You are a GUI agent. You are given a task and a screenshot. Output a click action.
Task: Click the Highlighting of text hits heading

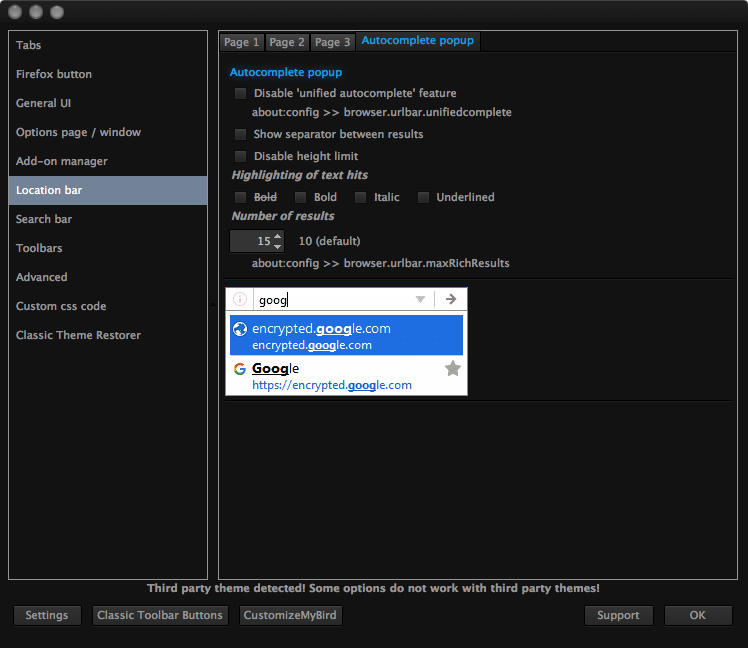pos(300,175)
